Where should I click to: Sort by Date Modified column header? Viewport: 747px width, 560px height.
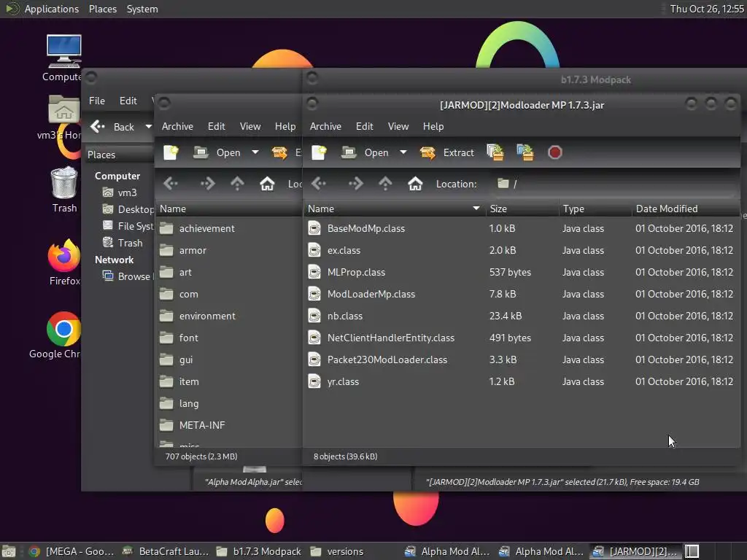(x=686, y=209)
